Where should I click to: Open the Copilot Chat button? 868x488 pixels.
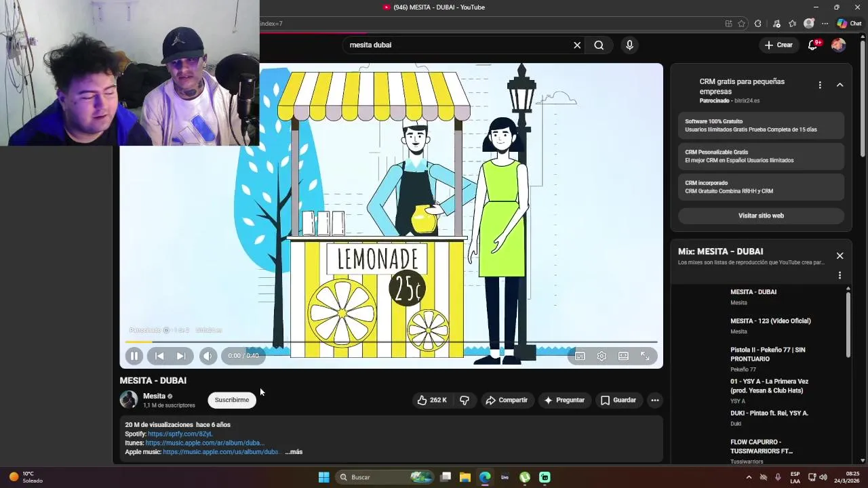point(849,24)
